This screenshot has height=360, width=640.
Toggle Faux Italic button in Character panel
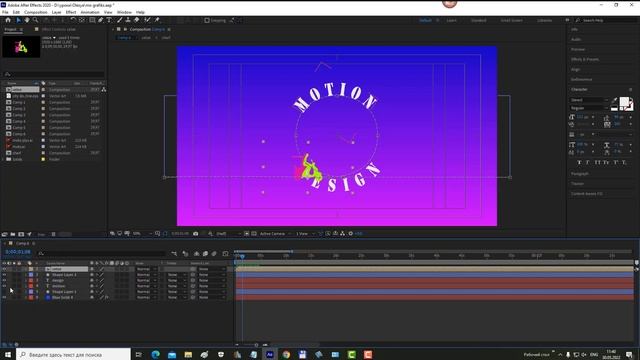click(x=588, y=162)
